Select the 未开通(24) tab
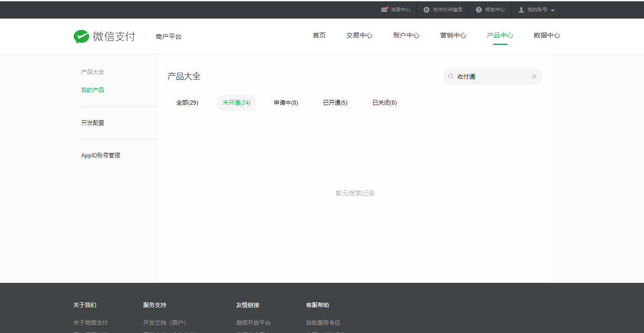 tap(237, 103)
